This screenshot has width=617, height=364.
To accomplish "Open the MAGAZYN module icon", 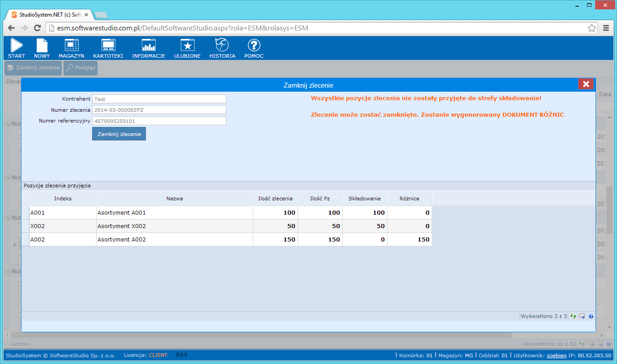I will 72,48.
